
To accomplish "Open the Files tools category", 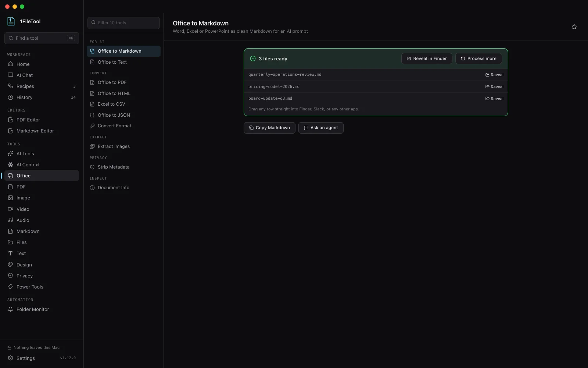I will [x=42, y=242].
